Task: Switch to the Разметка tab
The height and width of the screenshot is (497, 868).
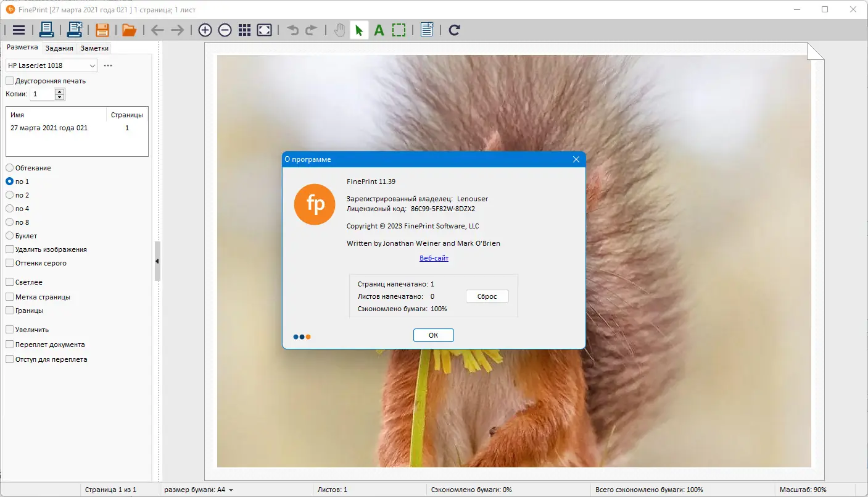Action: click(x=22, y=48)
